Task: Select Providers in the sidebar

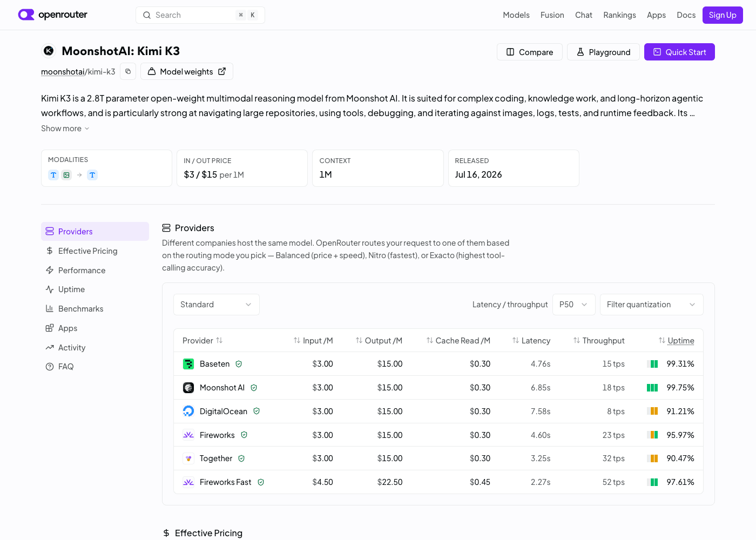Action: click(95, 232)
